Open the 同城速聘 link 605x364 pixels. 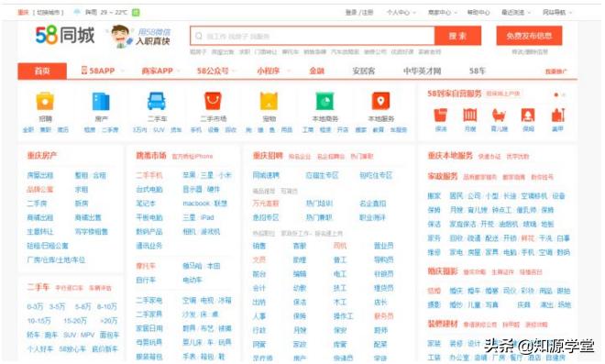[266, 175]
